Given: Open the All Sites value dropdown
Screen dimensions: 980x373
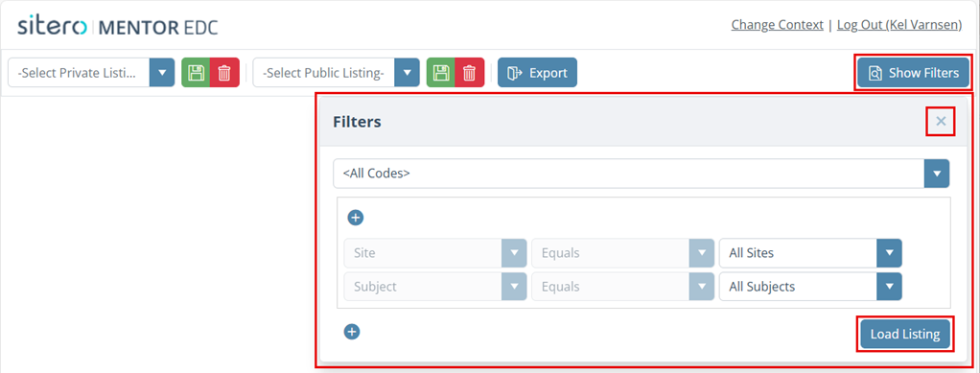Looking at the screenshot, I should tap(810, 253).
